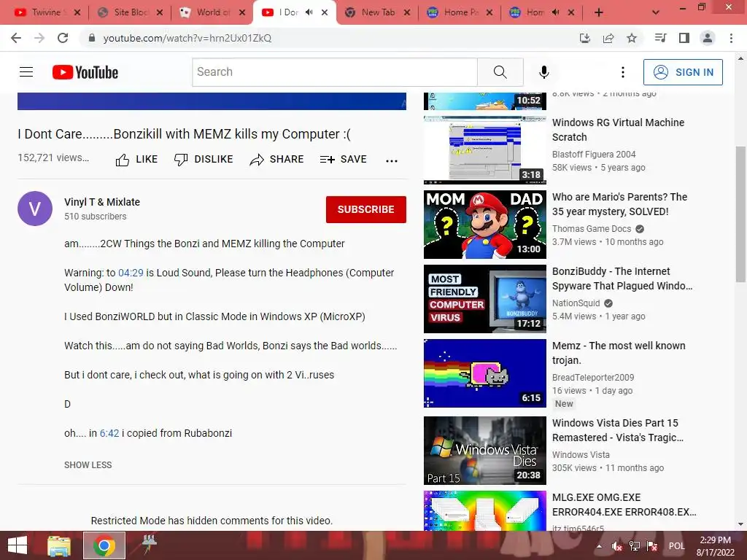This screenshot has width=747, height=560.
Task: Start voice search with the microphone icon
Action: pyautogui.click(x=543, y=72)
